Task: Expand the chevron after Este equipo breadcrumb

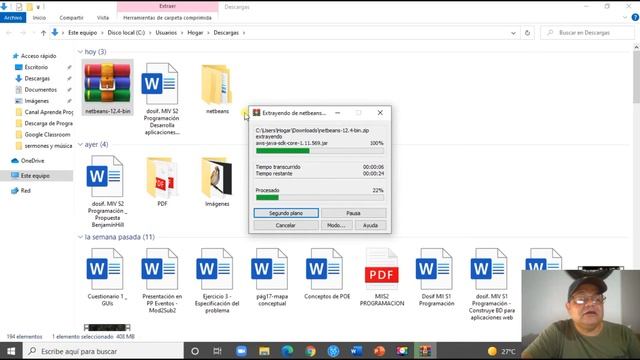Action: click(102, 33)
